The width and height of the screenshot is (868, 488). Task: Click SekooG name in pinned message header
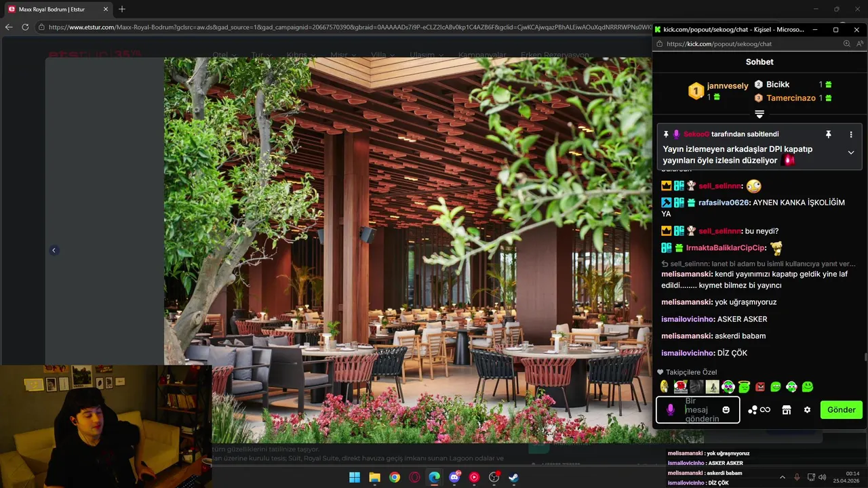pyautogui.click(x=696, y=134)
